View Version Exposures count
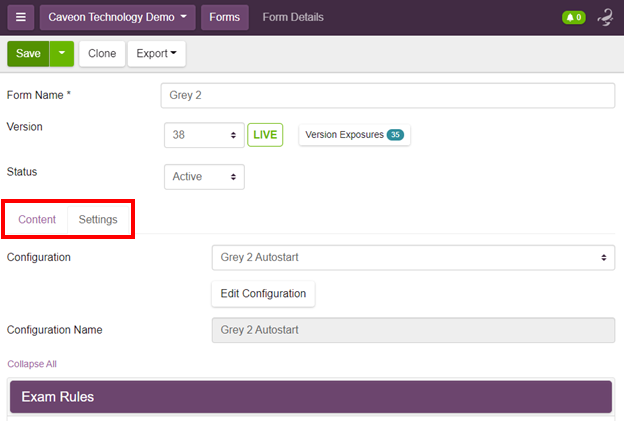624x421 pixels. pyautogui.click(x=354, y=135)
